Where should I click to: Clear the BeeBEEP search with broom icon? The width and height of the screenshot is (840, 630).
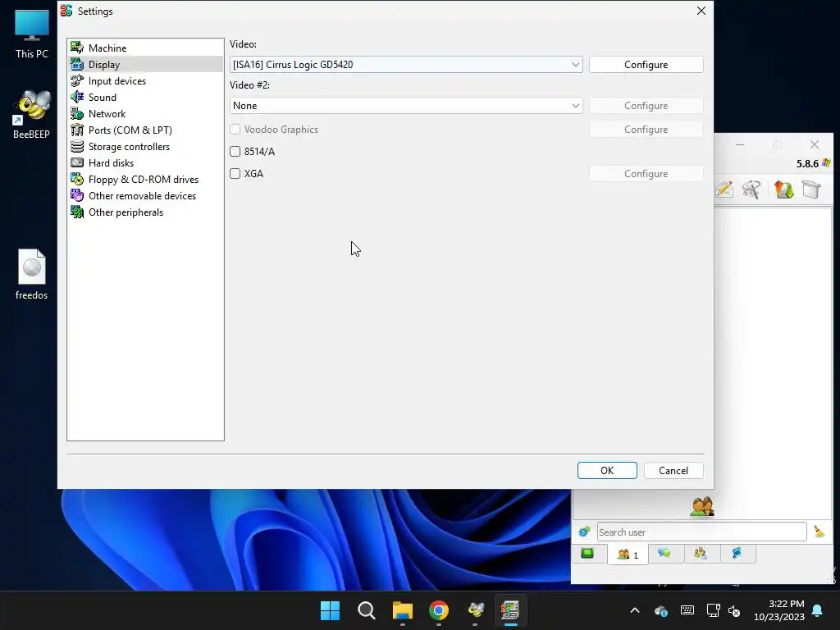(x=819, y=532)
